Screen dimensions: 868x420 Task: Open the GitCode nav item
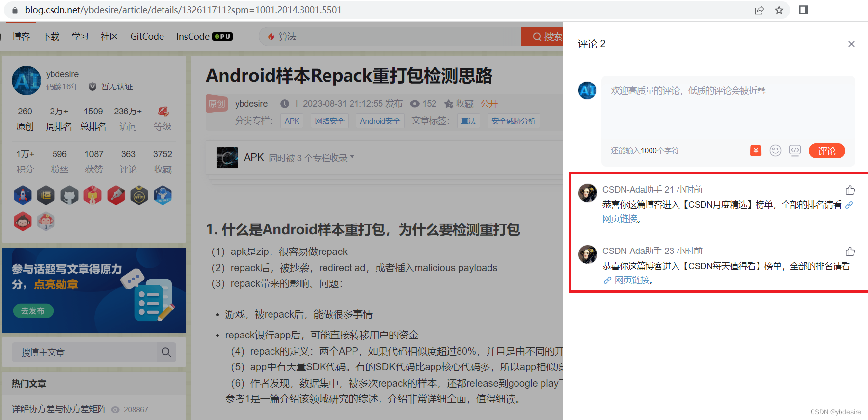147,37
